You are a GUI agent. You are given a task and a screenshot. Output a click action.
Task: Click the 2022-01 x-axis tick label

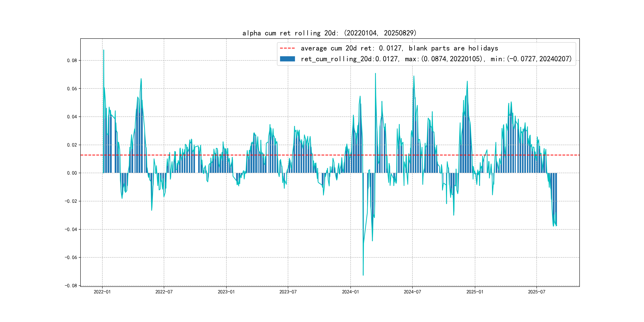pyautogui.click(x=102, y=292)
